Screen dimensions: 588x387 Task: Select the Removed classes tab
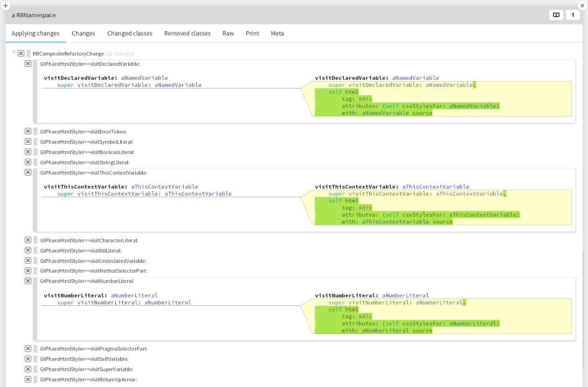(187, 34)
